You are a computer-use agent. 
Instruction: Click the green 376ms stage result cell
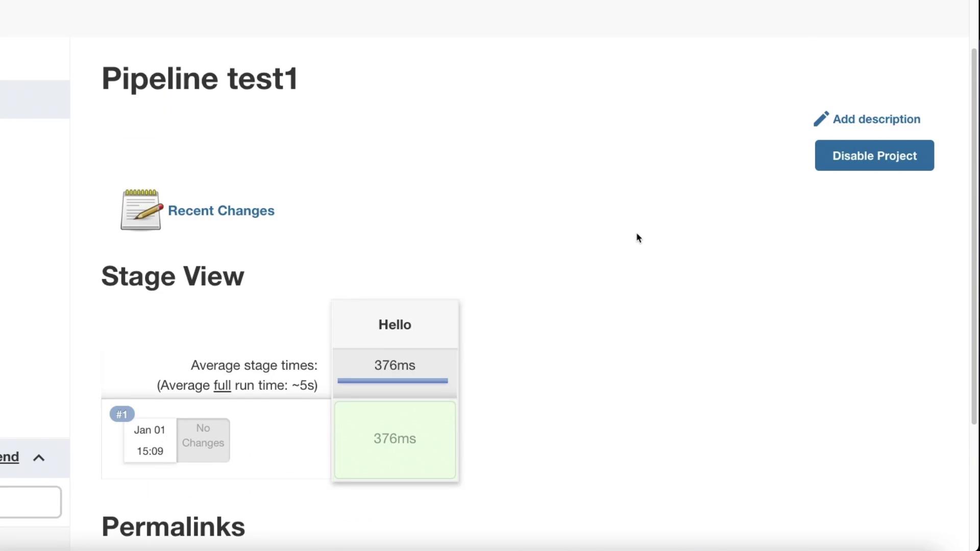tap(395, 439)
